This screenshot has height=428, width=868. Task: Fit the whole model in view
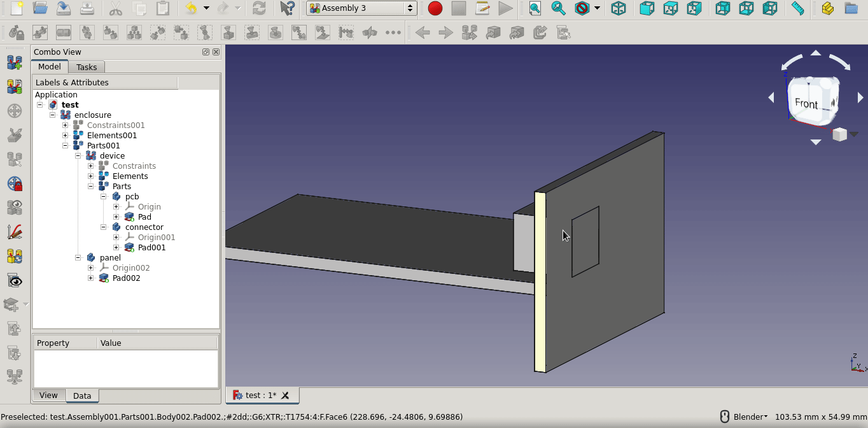pos(534,8)
